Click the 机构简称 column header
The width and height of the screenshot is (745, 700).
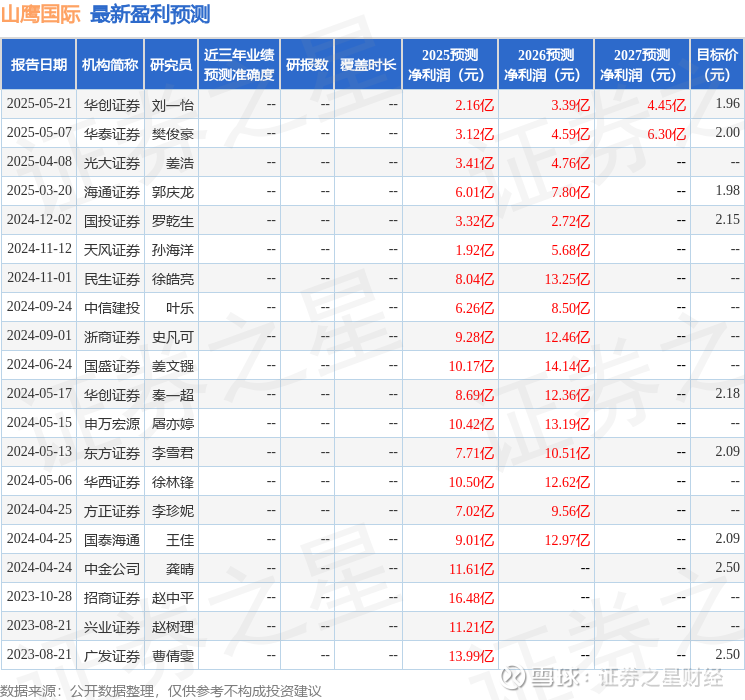[110, 65]
